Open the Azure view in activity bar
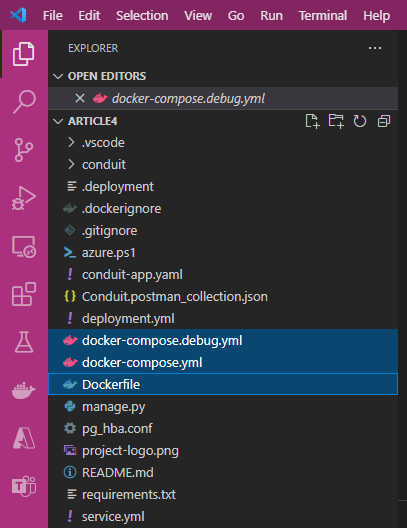Image resolution: width=407 pixels, height=528 pixels. pos(24,438)
